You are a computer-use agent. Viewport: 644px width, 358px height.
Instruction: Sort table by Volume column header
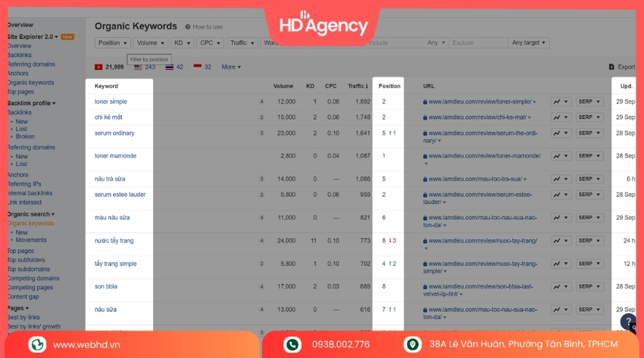[283, 86]
